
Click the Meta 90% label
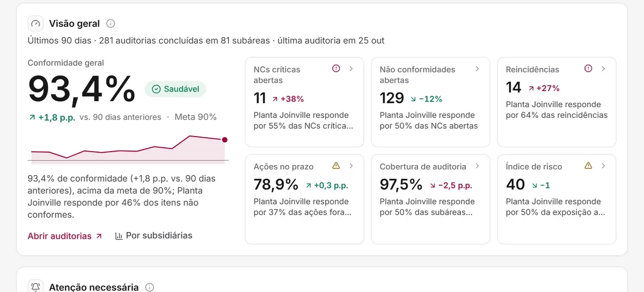[196, 117]
